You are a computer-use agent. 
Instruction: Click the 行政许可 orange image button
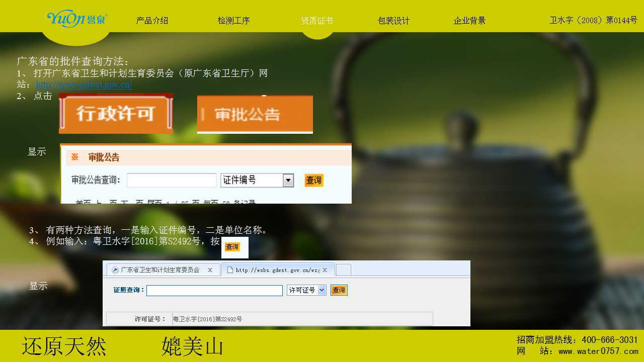(116, 113)
